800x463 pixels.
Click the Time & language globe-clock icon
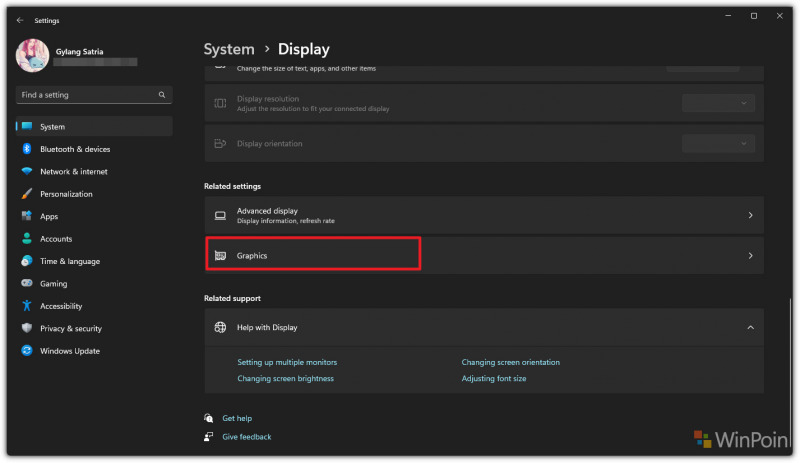point(27,261)
